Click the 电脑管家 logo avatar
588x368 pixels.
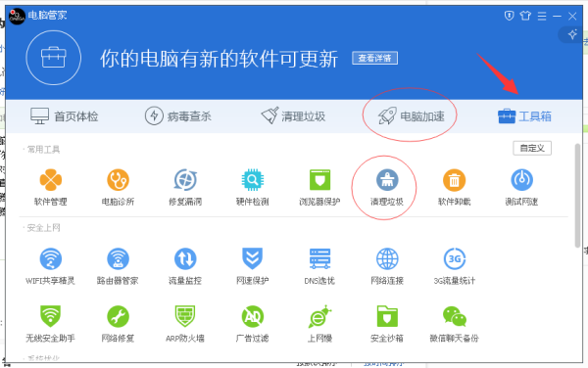click(x=17, y=16)
